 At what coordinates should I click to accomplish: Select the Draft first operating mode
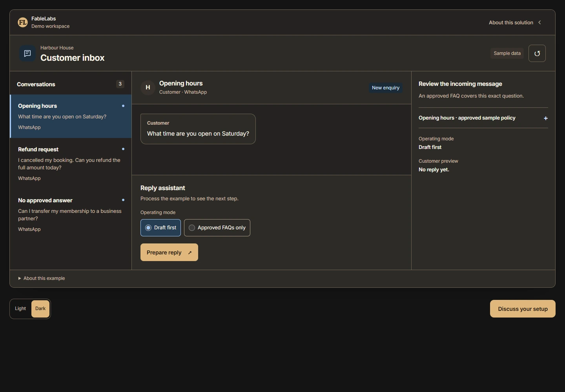coord(160,228)
